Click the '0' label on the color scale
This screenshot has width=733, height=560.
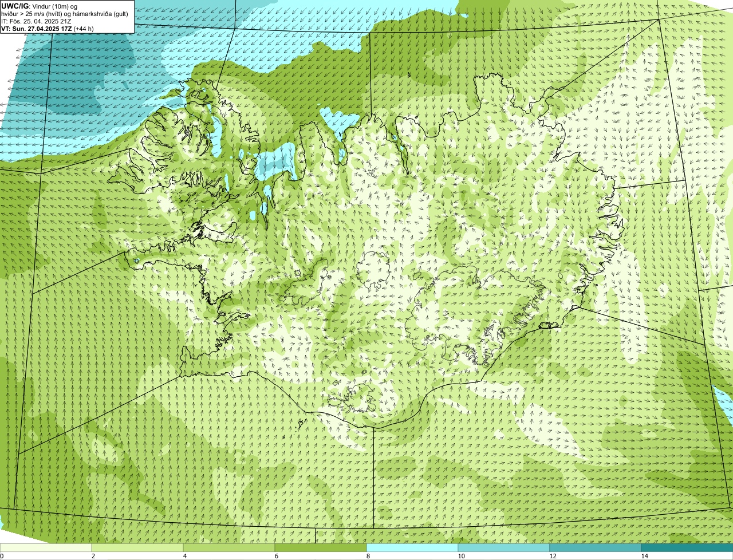(2, 556)
